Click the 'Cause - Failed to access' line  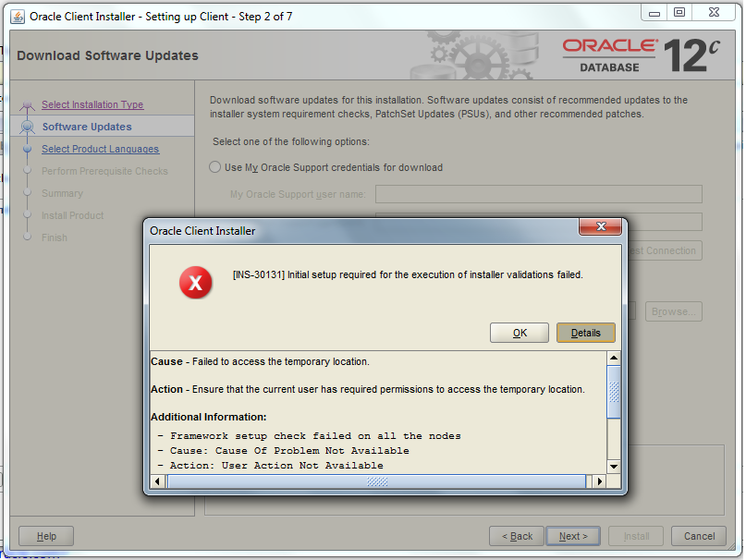pos(260,361)
